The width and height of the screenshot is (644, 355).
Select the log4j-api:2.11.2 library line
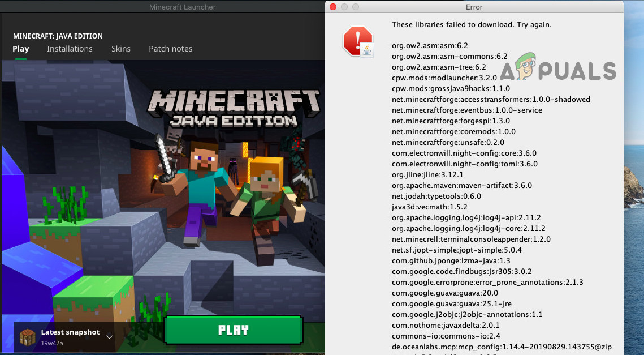pos(466,217)
